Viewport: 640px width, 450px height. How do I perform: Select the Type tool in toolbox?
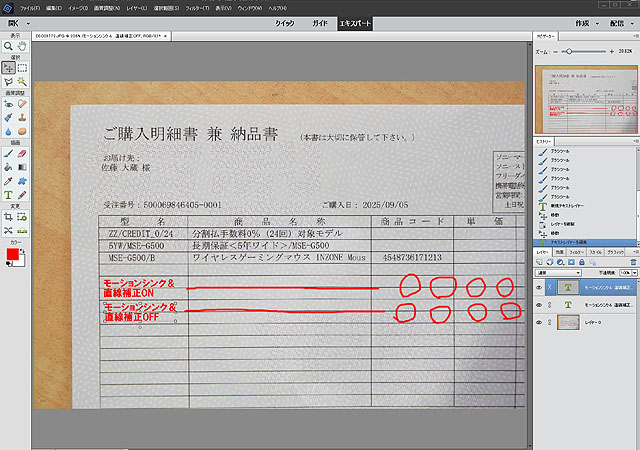point(8,195)
